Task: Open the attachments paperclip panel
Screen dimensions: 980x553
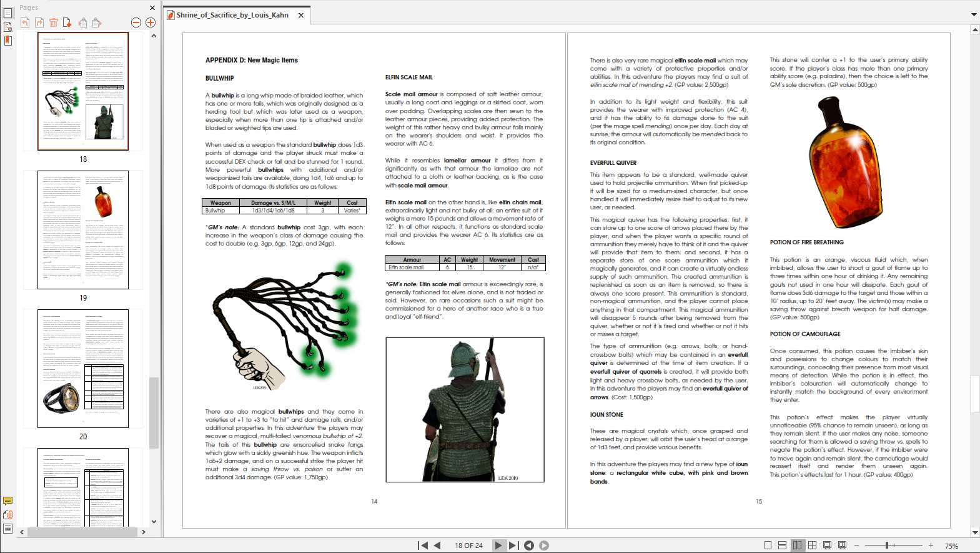Action: (8, 515)
